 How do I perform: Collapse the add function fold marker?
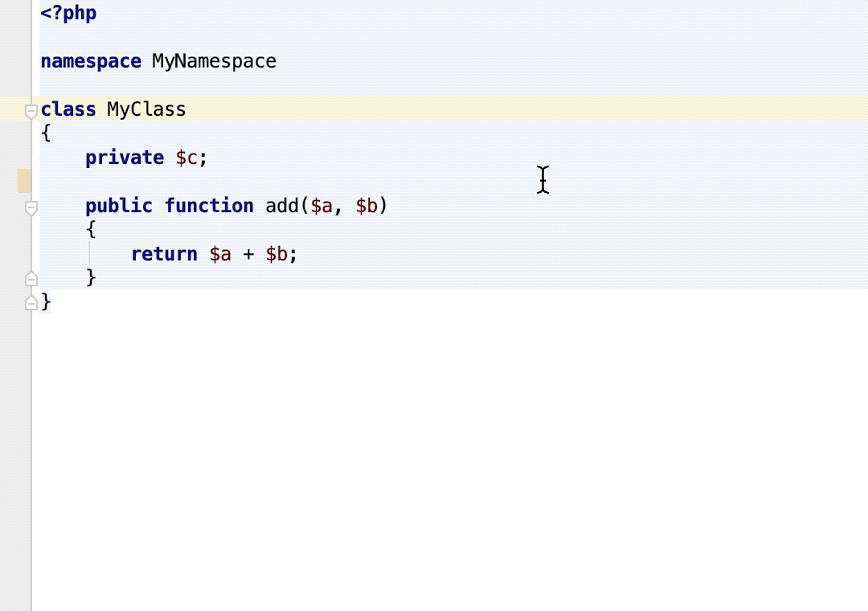tap(31, 208)
